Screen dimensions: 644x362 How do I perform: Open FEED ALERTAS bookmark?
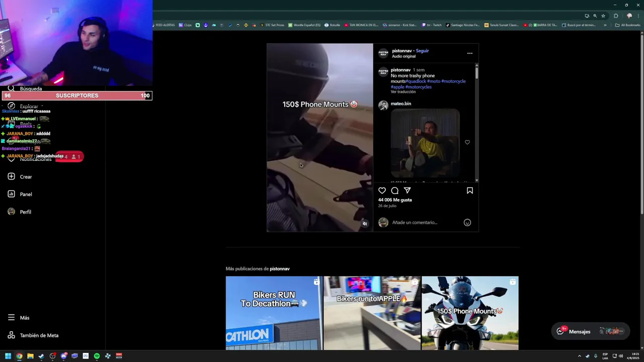pyautogui.click(x=163, y=25)
